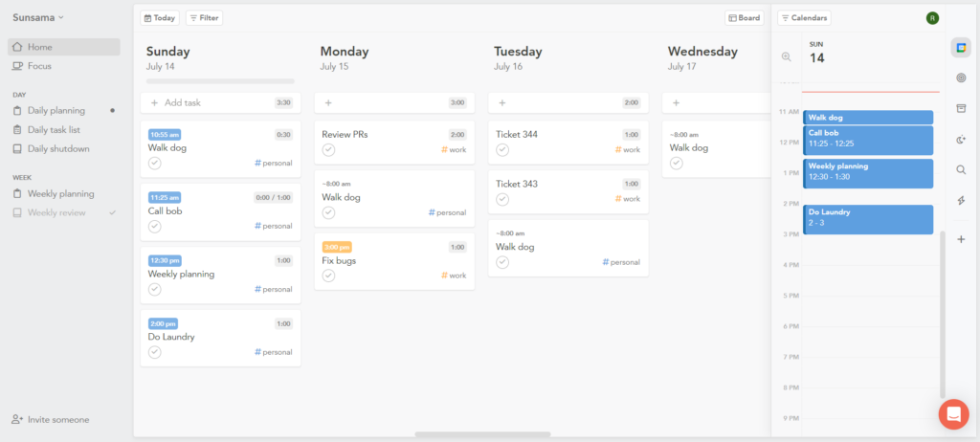Click the search magnifier in right rail

point(961,169)
